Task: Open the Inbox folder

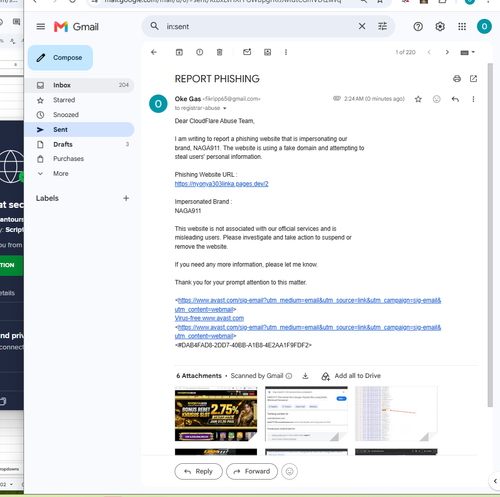Action: click(x=79, y=85)
